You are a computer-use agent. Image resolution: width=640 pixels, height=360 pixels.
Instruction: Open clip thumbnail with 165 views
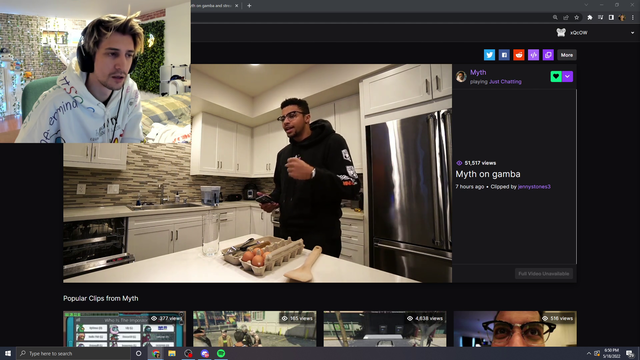tap(254, 329)
